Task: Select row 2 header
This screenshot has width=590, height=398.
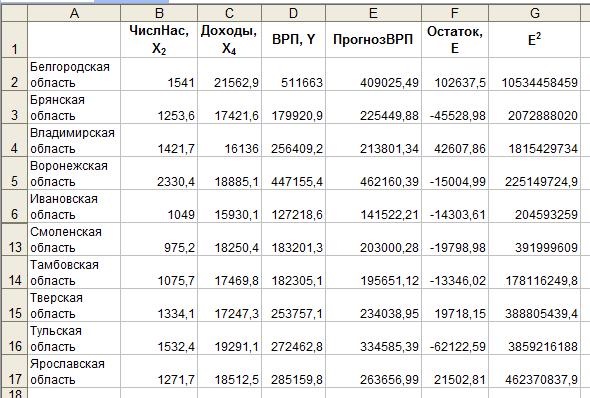Action: point(14,74)
